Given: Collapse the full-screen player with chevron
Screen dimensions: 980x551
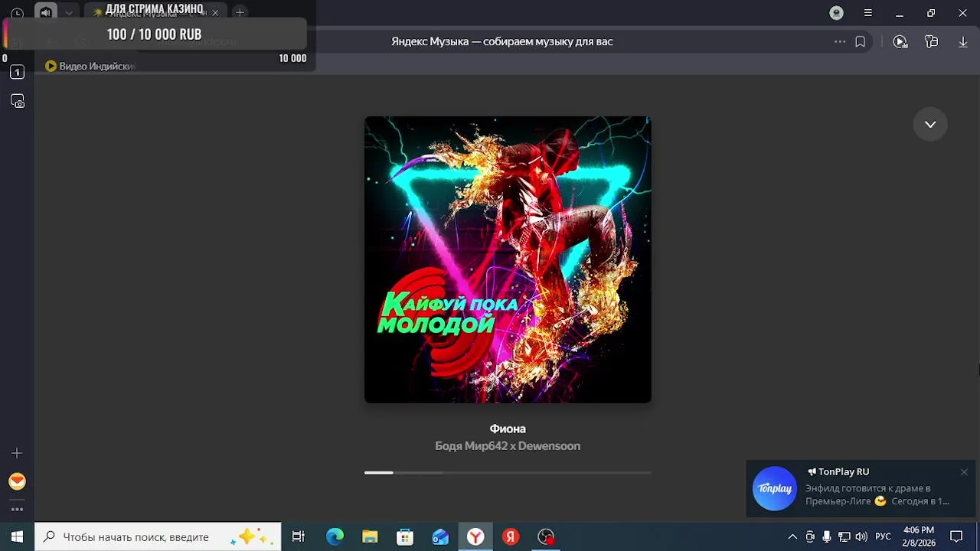Looking at the screenshot, I should 930,124.
